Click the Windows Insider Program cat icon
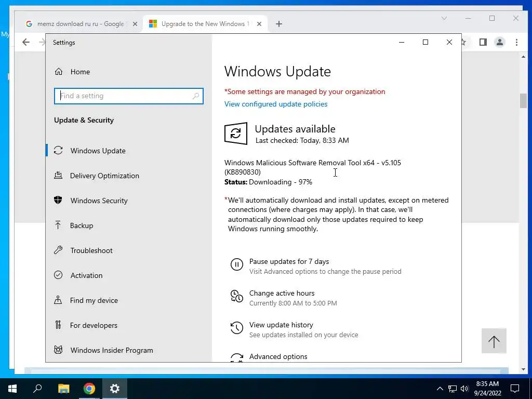 pos(58,350)
